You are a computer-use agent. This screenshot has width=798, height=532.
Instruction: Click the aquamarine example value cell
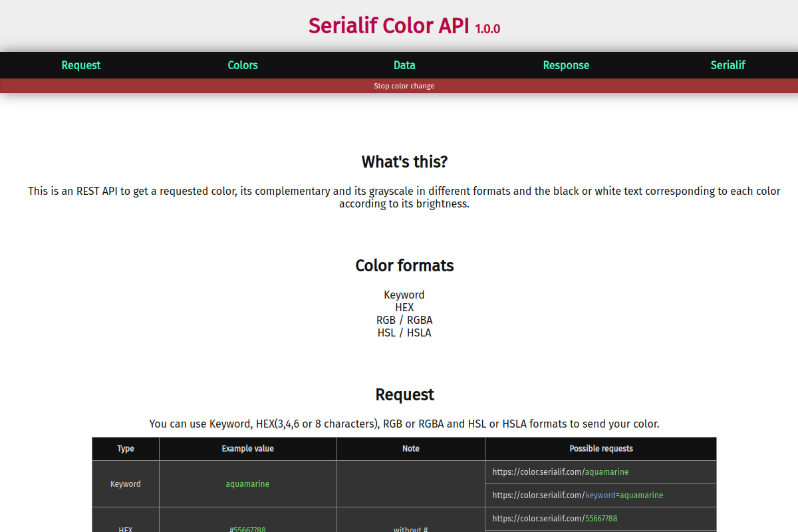(248, 484)
